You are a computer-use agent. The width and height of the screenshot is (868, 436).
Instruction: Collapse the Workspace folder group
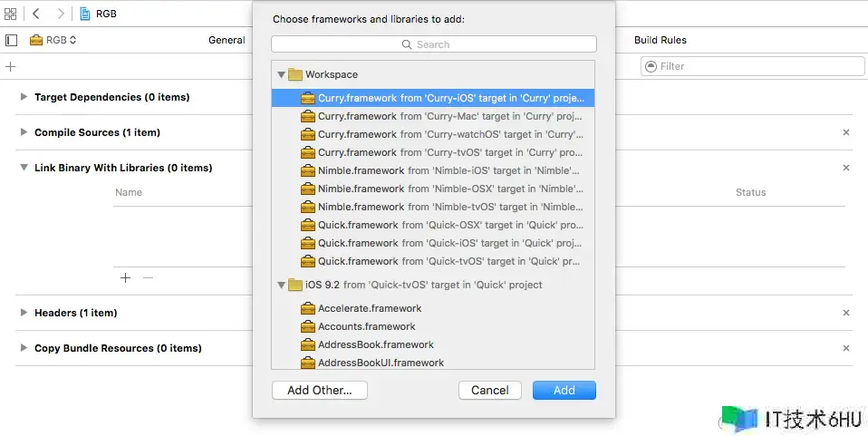point(281,74)
